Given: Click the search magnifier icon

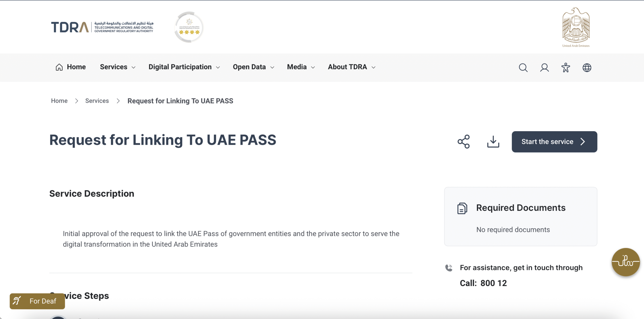Looking at the screenshot, I should pyautogui.click(x=523, y=67).
